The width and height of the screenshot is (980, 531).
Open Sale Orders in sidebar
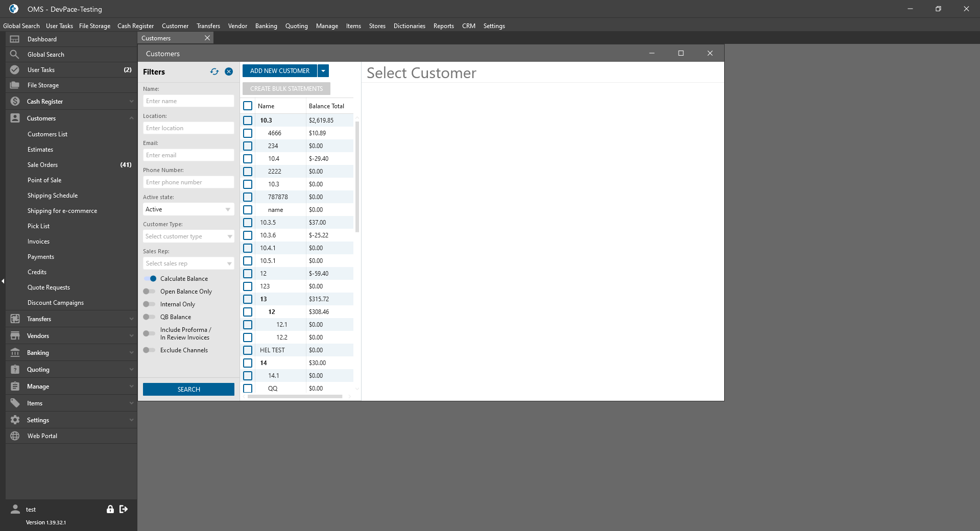tap(43, 165)
